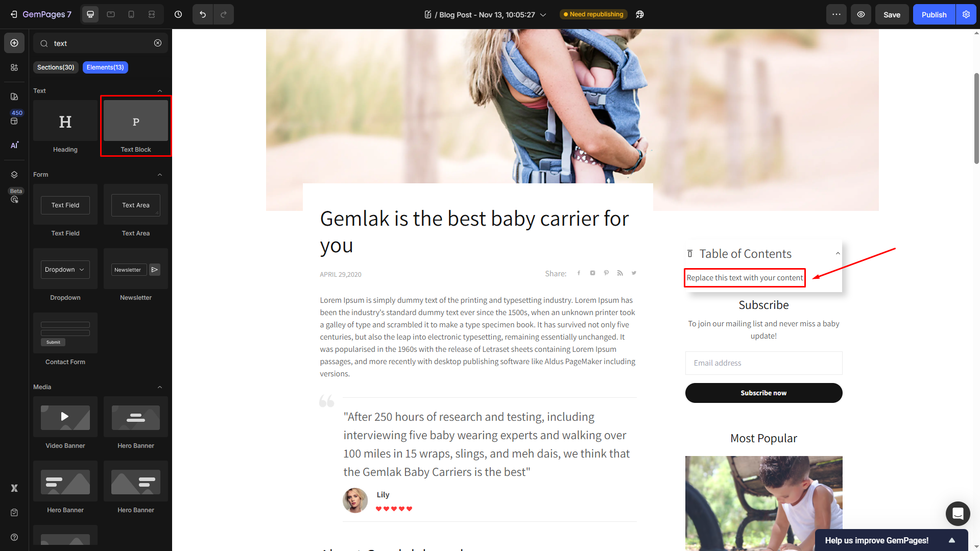Open page settings gear icon
Image resolution: width=980 pixels, height=551 pixels.
point(966,14)
